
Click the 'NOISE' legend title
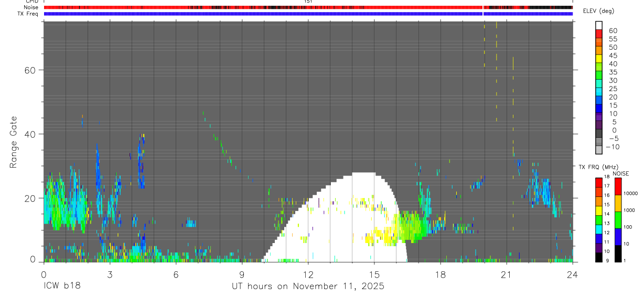[621, 173]
